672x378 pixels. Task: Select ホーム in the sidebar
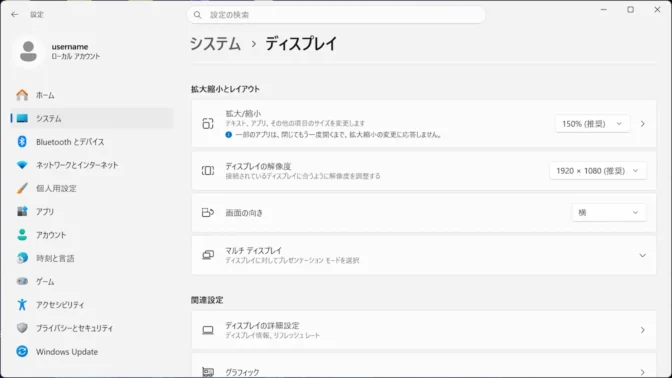point(92,95)
